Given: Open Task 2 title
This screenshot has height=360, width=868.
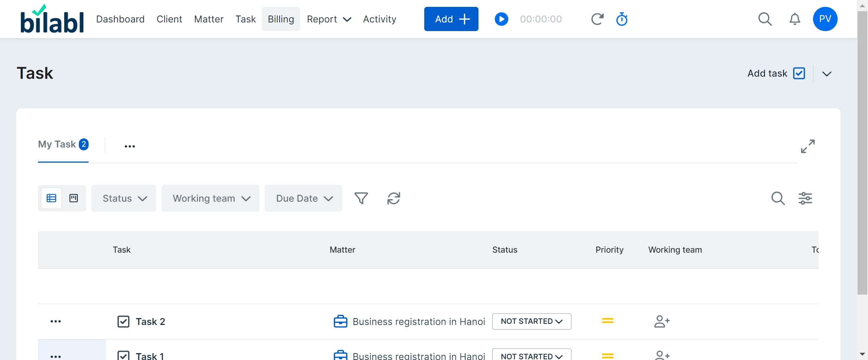Looking at the screenshot, I should tap(150, 321).
